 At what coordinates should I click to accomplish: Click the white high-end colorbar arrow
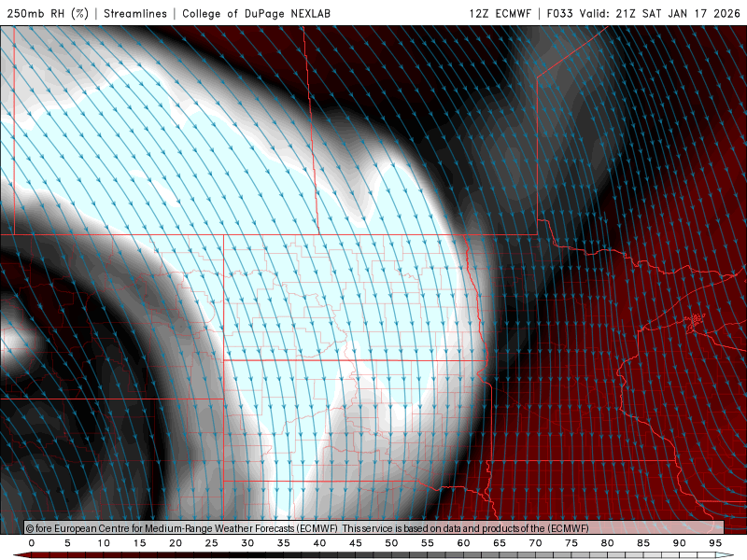(x=725, y=555)
